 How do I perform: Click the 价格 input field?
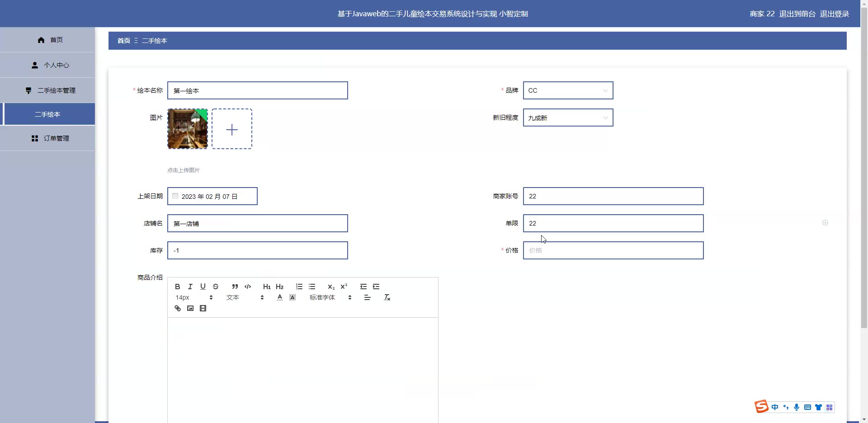point(613,250)
